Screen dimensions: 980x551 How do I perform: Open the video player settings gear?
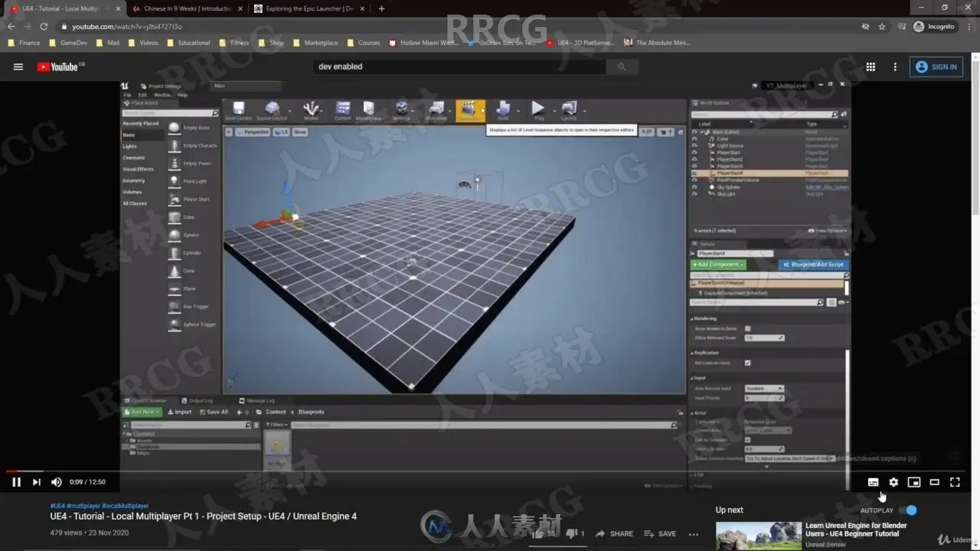(893, 482)
